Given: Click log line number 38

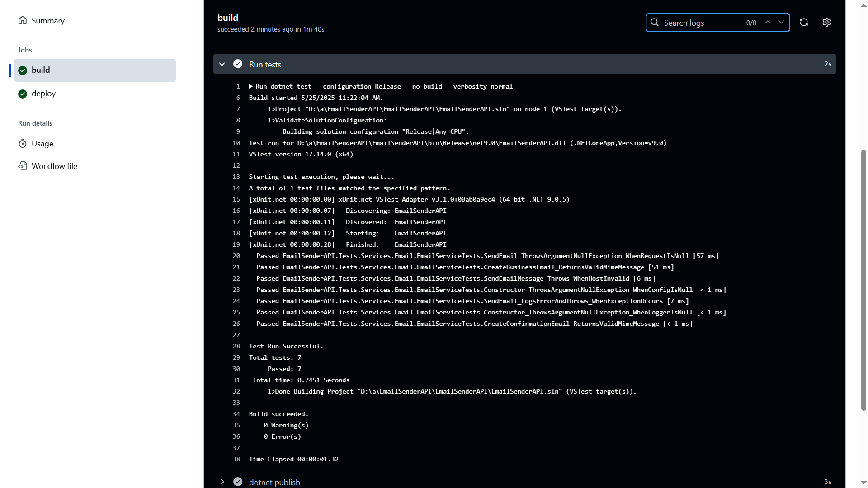Looking at the screenshot, I should point(236,459).
